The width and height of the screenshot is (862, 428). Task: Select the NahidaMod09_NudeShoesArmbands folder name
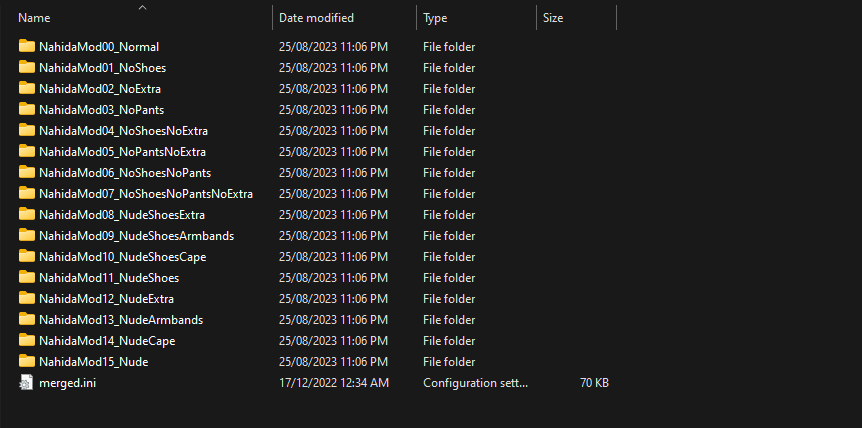(x=136, y=235)
